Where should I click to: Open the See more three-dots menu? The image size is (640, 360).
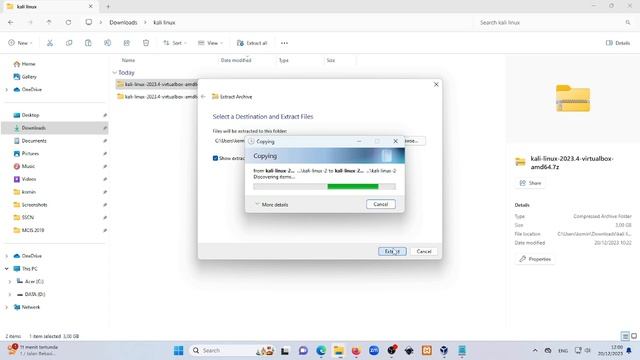[284, 43]
